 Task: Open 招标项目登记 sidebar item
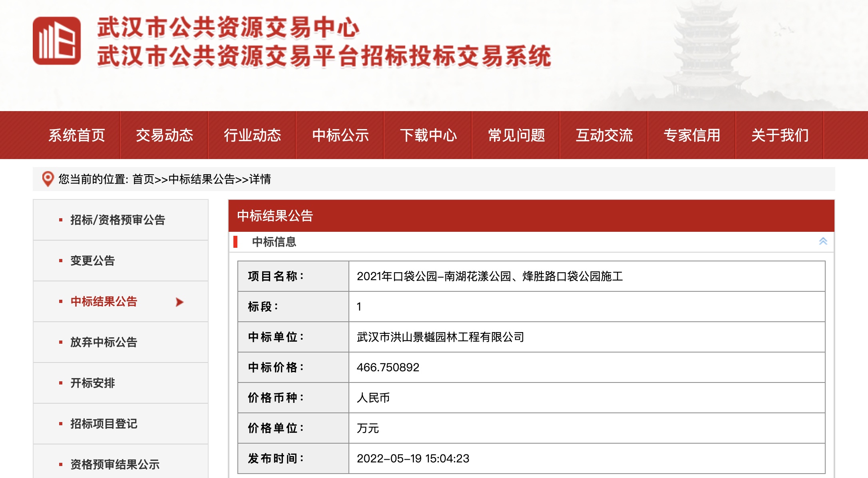tap(104, 424)
